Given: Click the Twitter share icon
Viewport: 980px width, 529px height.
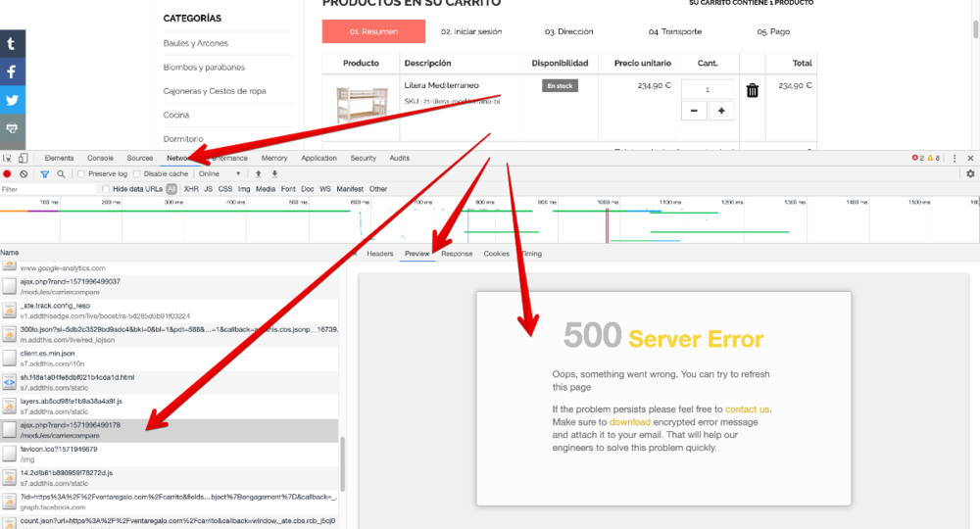Looking at the screenshot, I should pos(12,100).
